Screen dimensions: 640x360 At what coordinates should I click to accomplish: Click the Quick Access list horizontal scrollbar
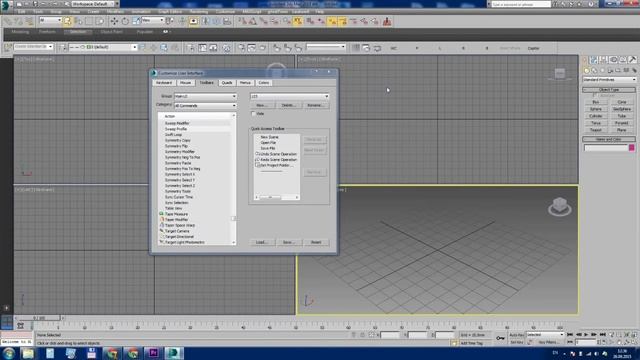277,197
